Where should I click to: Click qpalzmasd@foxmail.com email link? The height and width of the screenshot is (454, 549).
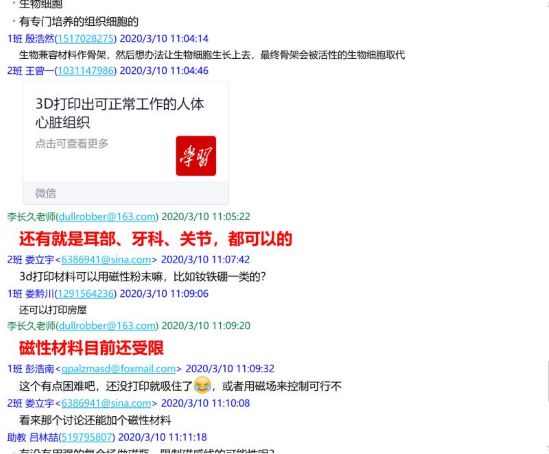[118, 368]
